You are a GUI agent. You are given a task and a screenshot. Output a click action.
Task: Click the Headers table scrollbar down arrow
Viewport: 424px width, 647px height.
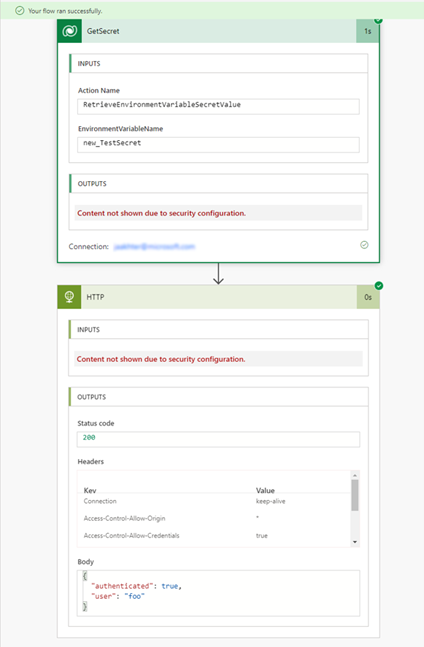355,542
